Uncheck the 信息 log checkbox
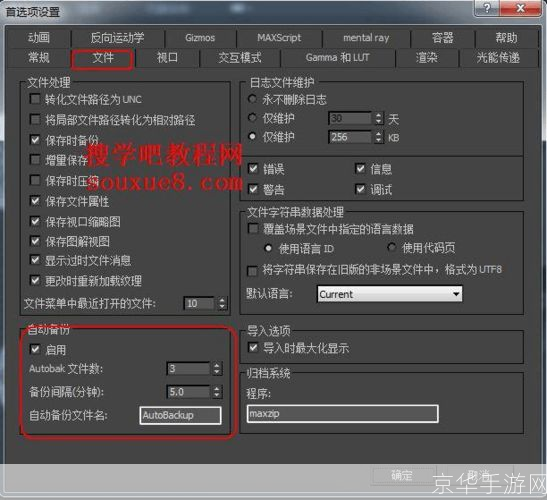 tap(360, 169)
